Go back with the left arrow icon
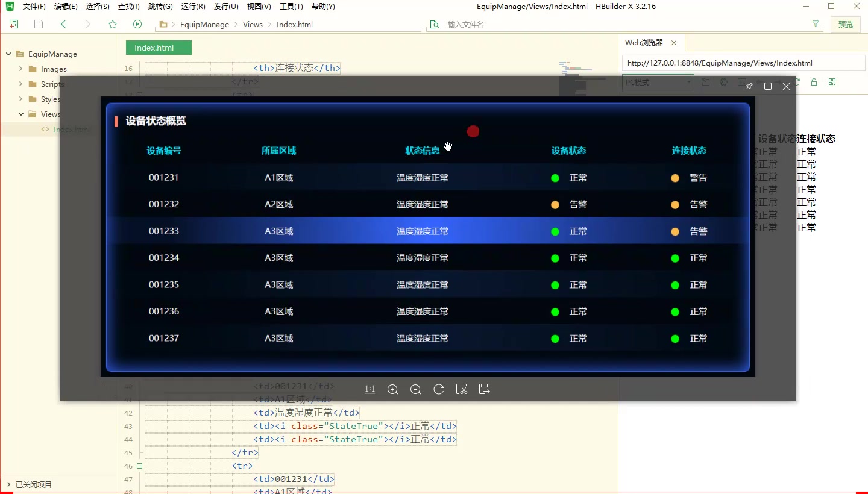The width and height of the screenshot is (868, 494). click(x=63, y=24)
